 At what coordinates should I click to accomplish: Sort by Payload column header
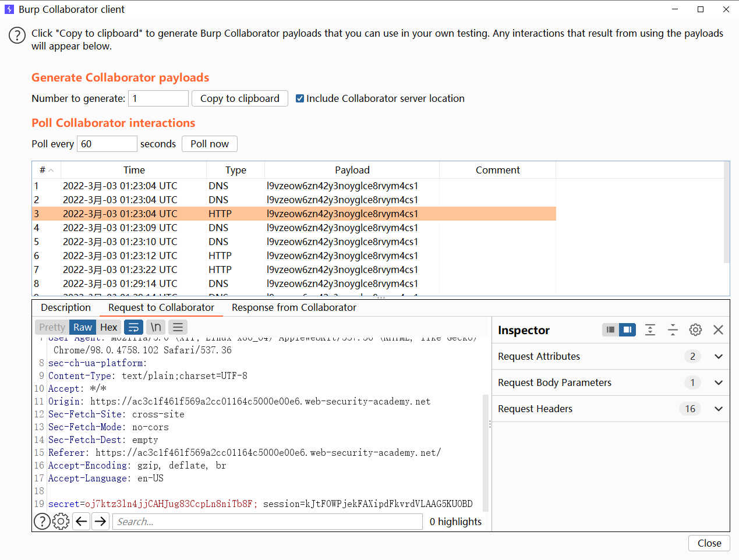[352, 170]
